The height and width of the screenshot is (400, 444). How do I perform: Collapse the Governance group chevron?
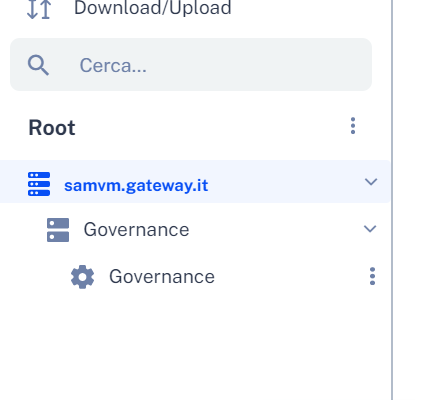[x=370, y=229]
